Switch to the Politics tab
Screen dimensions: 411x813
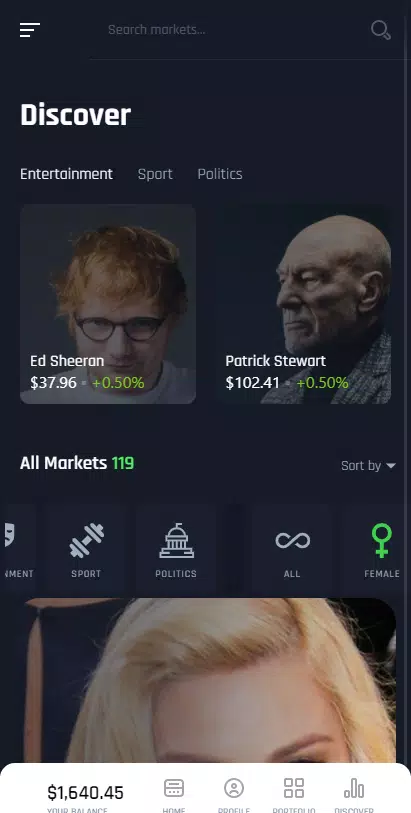click(x=220, y=174)
